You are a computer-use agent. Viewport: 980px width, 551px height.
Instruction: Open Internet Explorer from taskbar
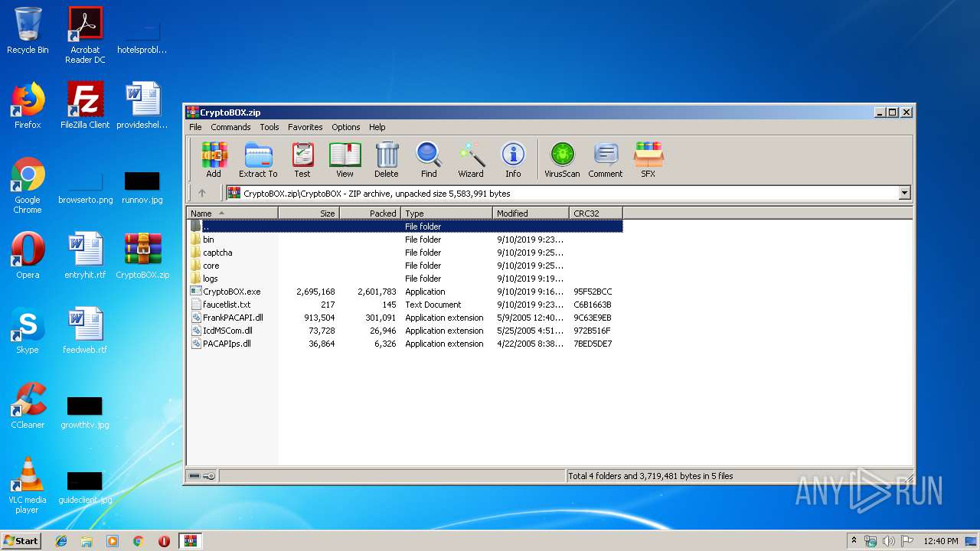(x=61, y=541)
